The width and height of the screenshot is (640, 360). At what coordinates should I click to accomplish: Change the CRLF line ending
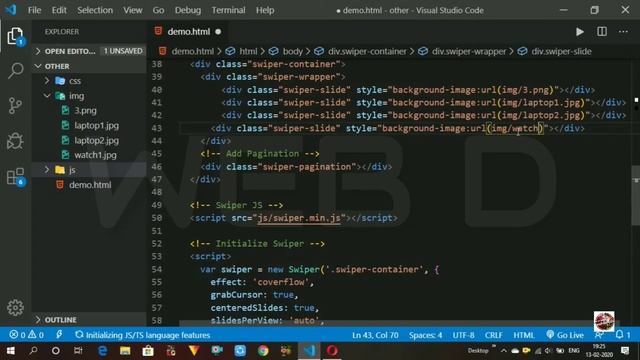tap(493, 335)
